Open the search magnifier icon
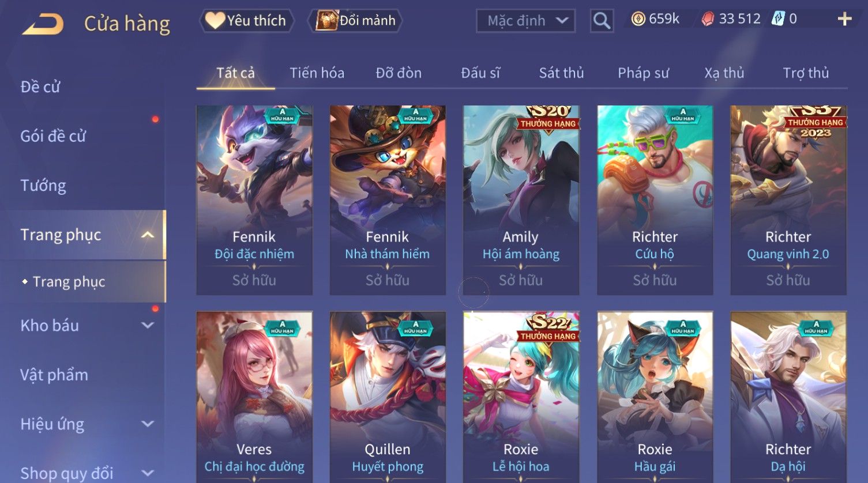Viewport: 868px width, 483px height. 602,21
